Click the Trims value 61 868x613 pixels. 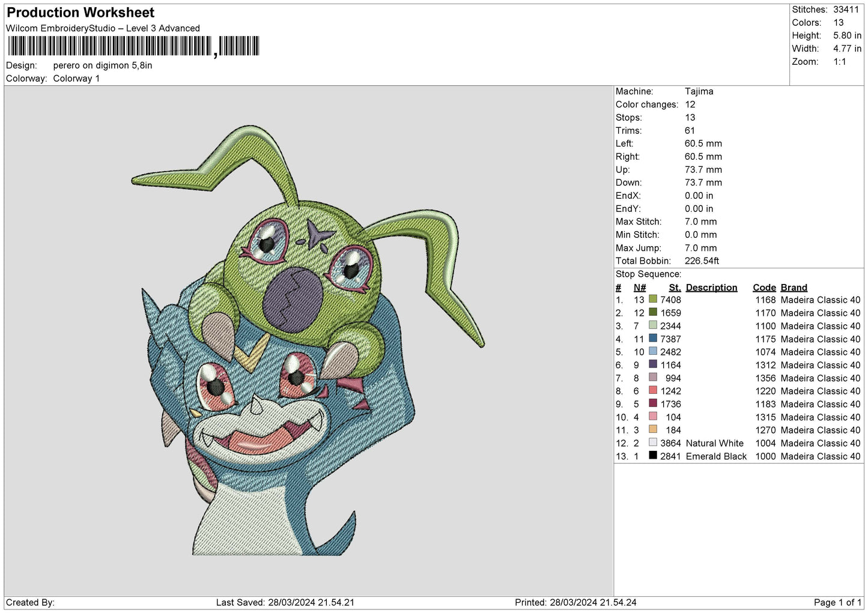[690, 130]
